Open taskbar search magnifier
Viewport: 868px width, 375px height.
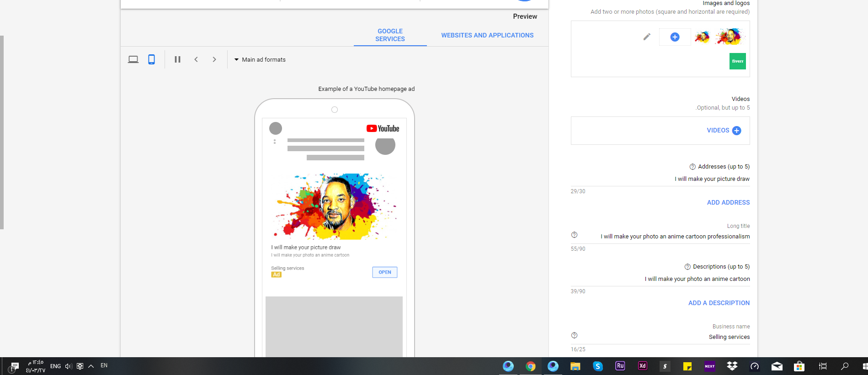(x=845, y=366)
